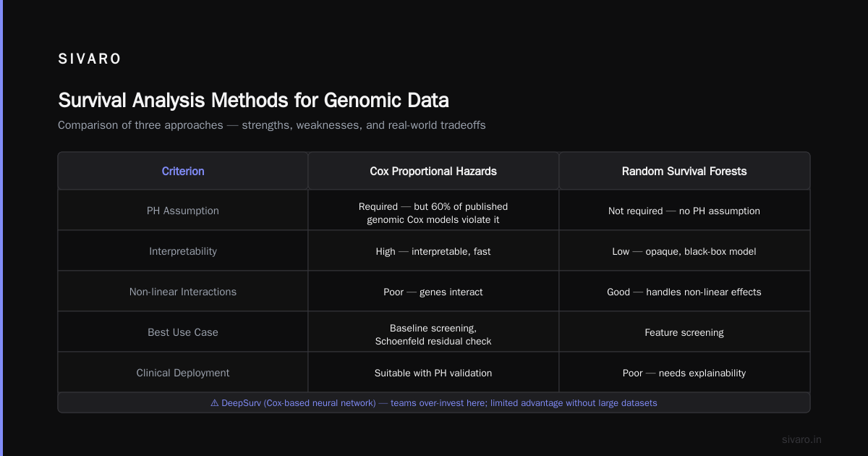Viewport: 868px width, 456px height.
Task: Click the PH Assumption row label
Action: pos(183,211)
